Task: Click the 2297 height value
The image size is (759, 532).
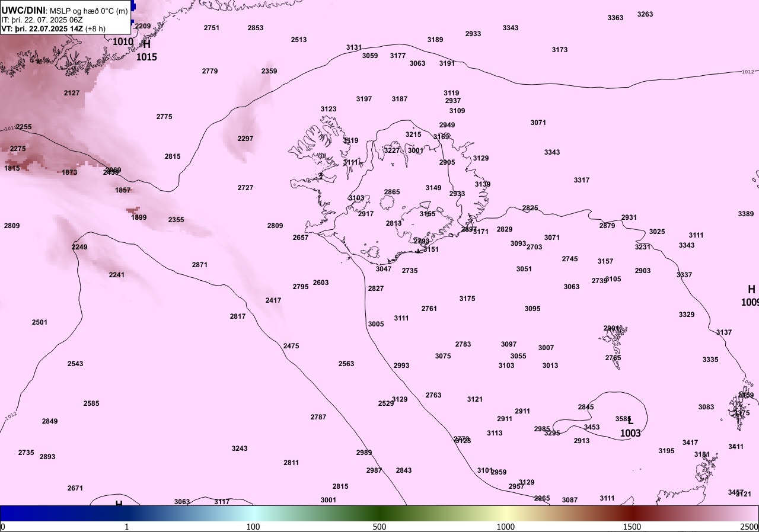Action: [245, 139]
